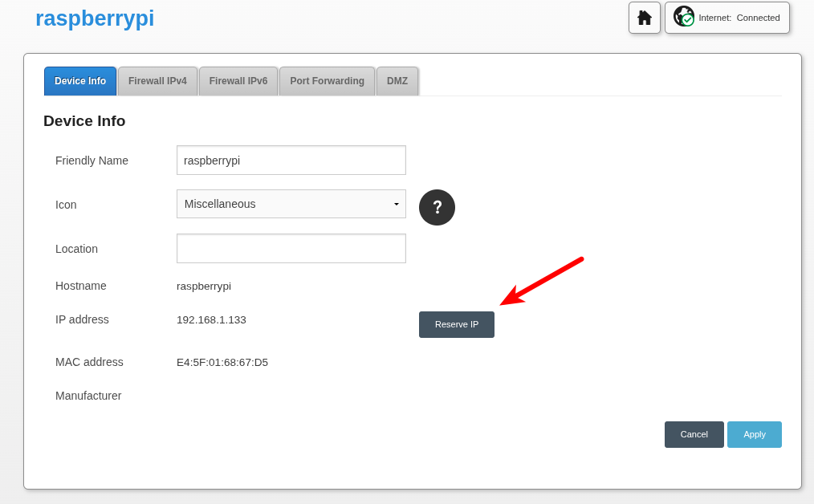Click the Manufacturer label
The height and width of the screenshot is (504, 814).
88,396
